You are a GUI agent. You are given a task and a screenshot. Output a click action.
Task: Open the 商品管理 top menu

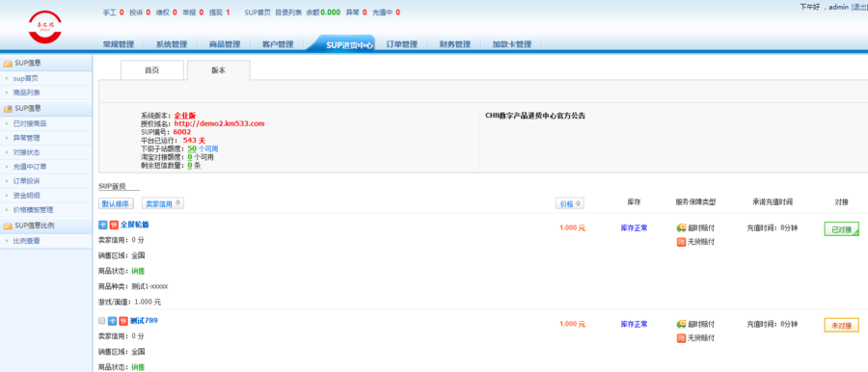click(x=224, y=44)
